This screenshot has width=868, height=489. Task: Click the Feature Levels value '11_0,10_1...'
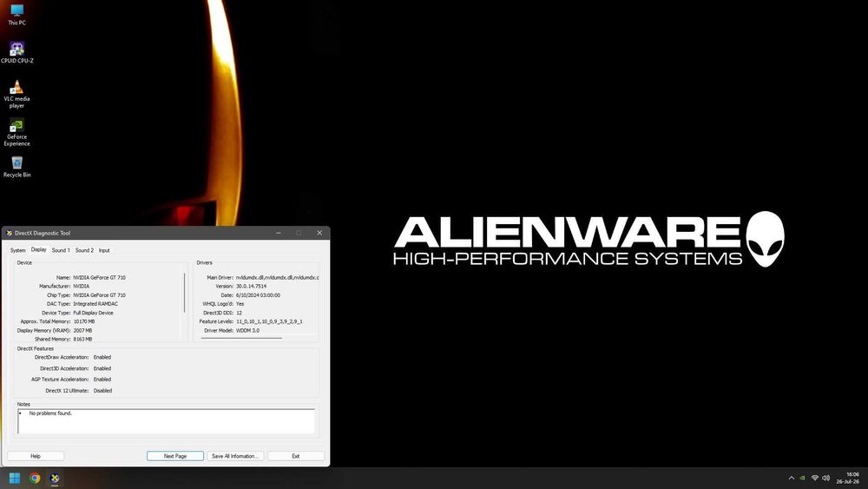[x=269, y=321]
